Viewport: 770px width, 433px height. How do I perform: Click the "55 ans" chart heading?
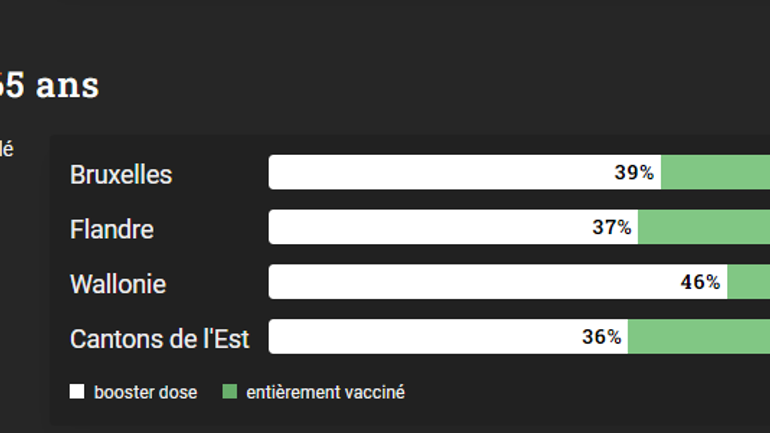point(49,85)
